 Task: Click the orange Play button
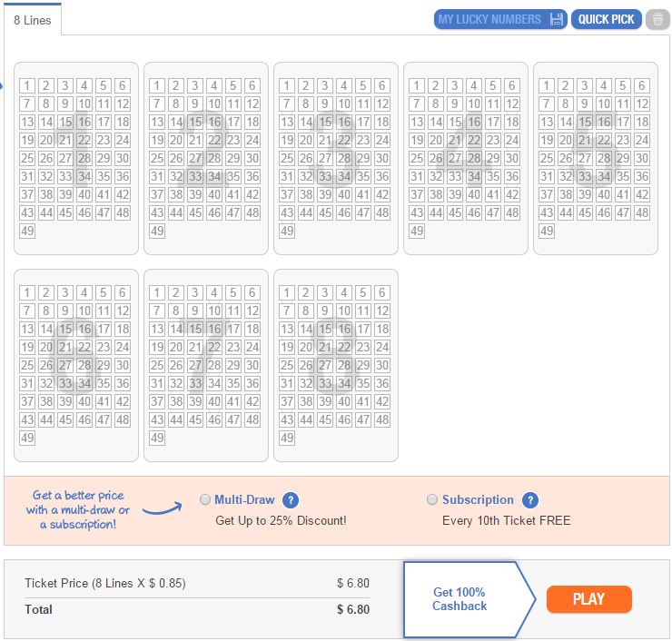pyautogui.click(x=588, y=599)
